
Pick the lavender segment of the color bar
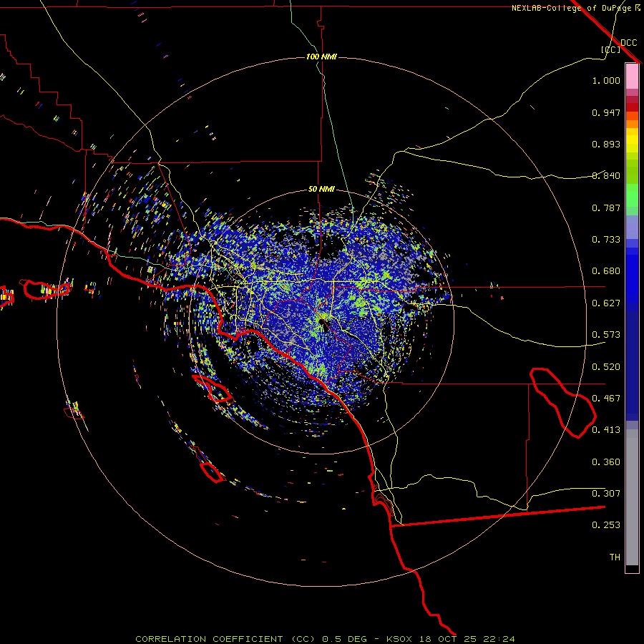click(x=632, y=227)
